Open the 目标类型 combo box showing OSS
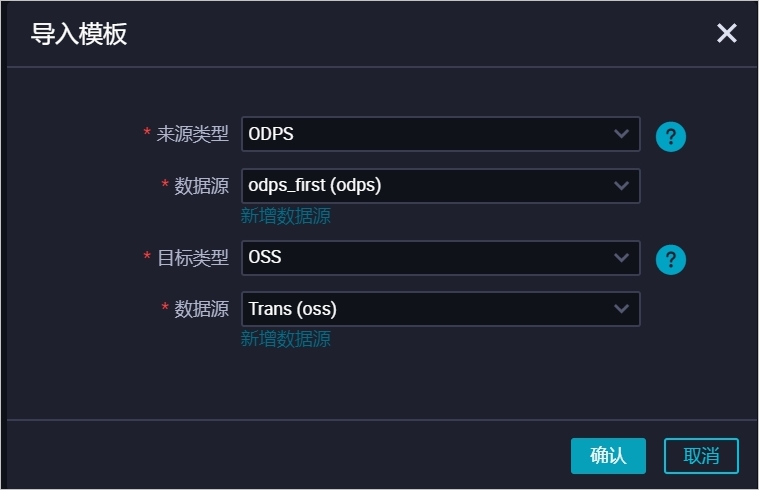Viewport: 759px width, 490px height. 440,258
